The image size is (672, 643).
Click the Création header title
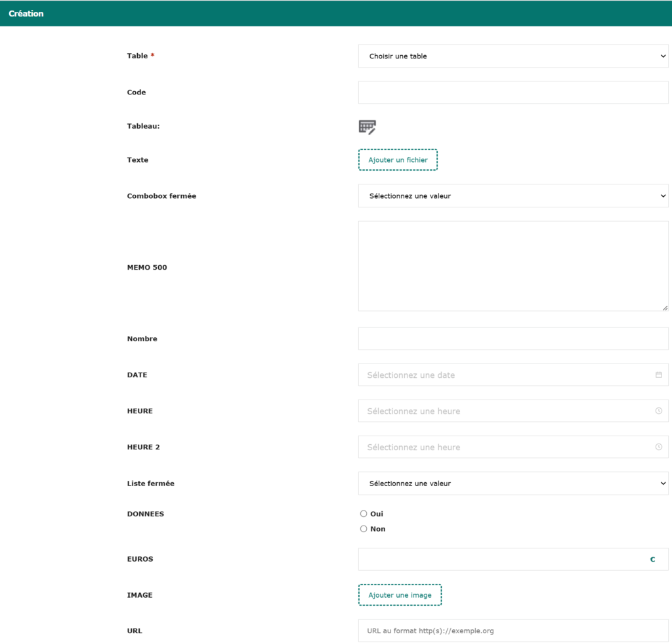click(x=26, y=14)
